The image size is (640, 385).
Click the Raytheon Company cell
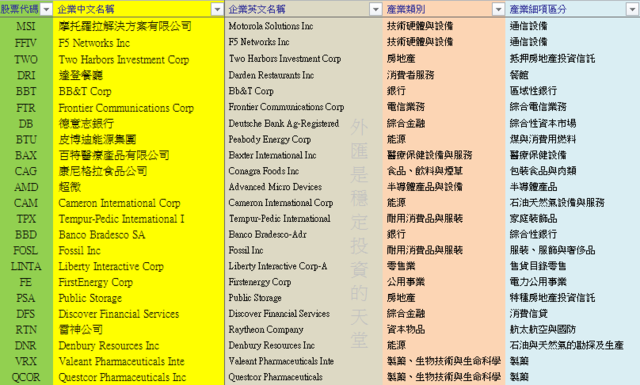pos(304,330)
